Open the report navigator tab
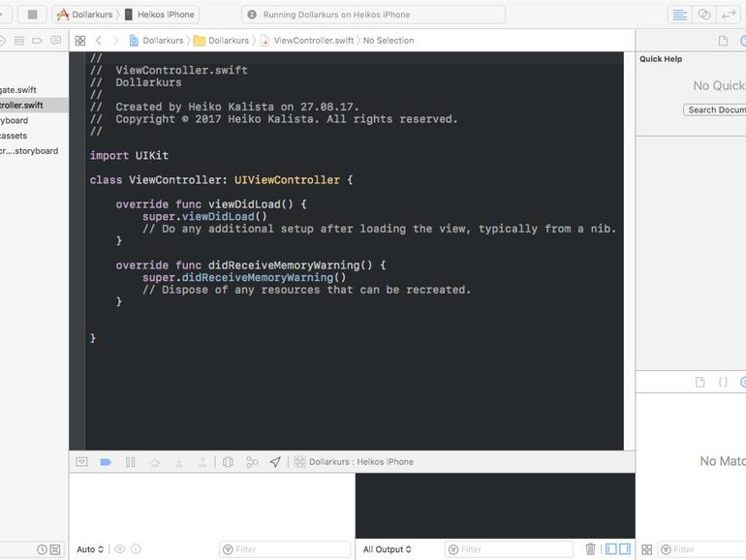This screenshot has height=560, width=746. [x=55, y=41]
